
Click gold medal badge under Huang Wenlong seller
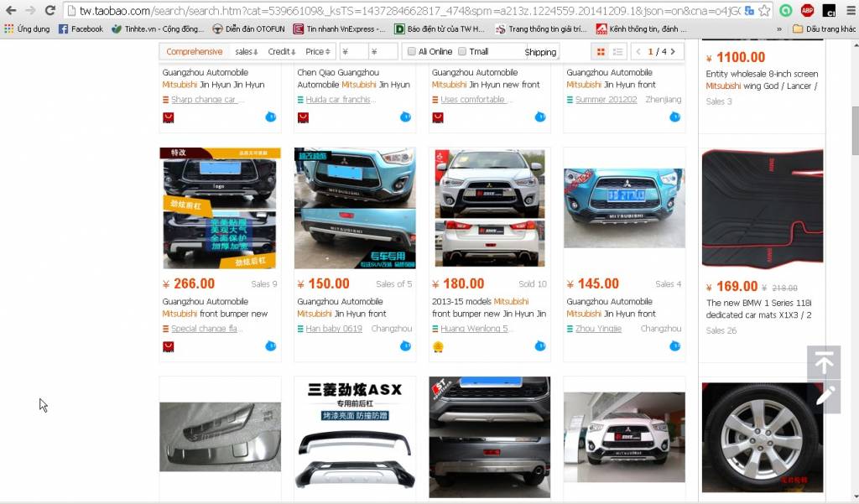438,346
